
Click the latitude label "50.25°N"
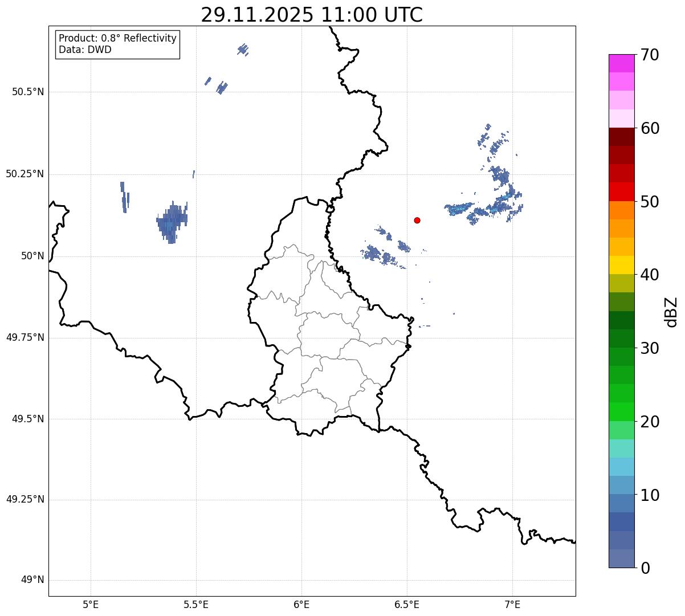point(25,174)
